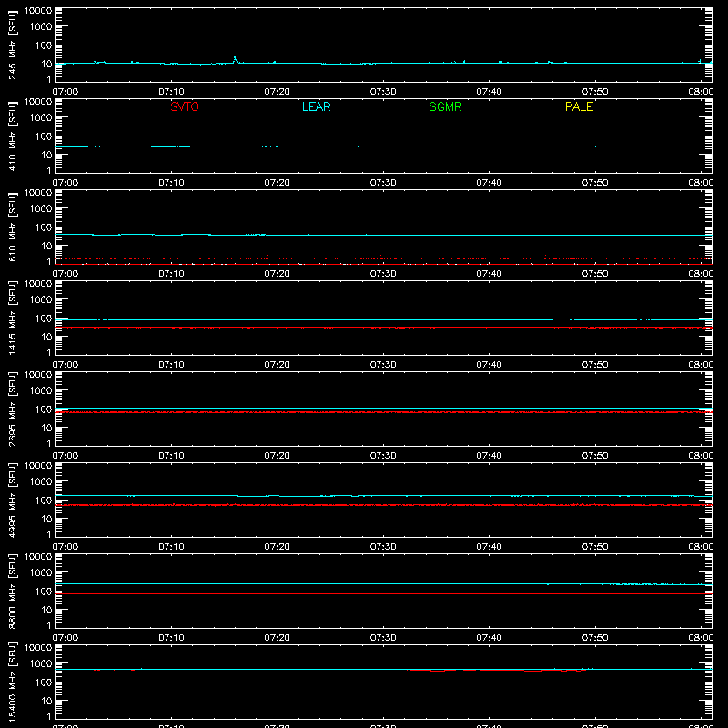This screenshot has width=728, height=728.
Task: Click the 07:20 tick label under 610 MHz plot
Action: (278, 274)
